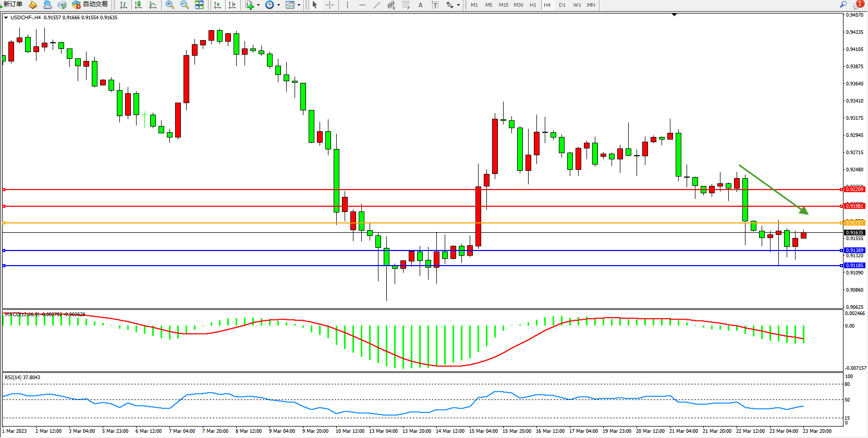Select the trendline drawing tool

pyautogui.click(x=377, y=5)
